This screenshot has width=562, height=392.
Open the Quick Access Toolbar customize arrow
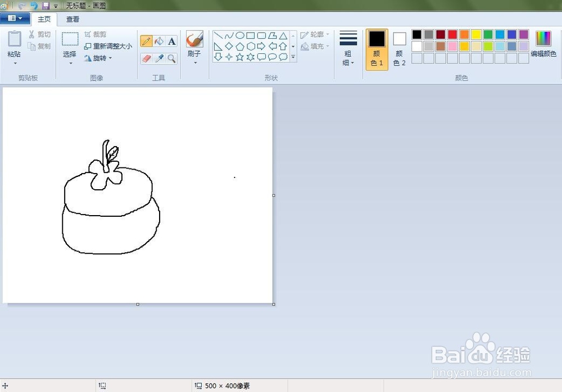pos(56,6)
